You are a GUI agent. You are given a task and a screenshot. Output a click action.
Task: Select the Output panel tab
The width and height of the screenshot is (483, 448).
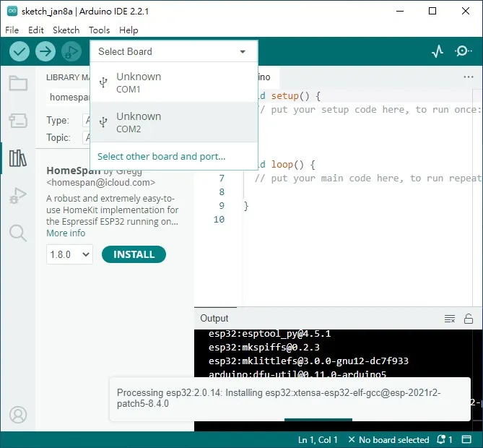tap(214, 318)
